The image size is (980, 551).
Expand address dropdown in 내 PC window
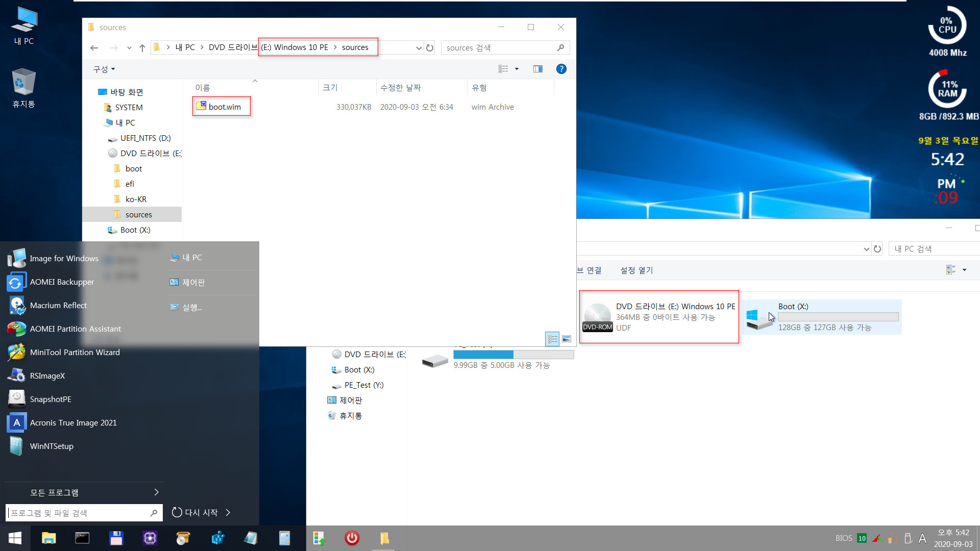coord(866,249)
